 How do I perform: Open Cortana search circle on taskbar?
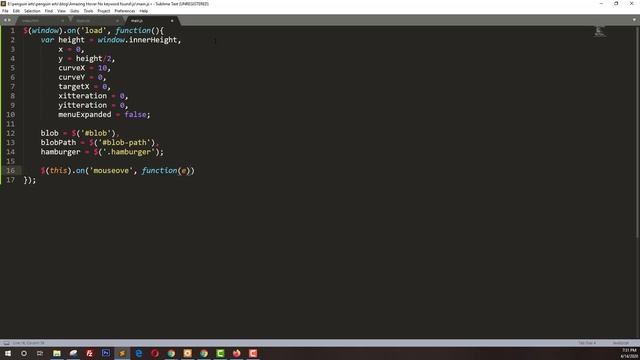[24, 353]
